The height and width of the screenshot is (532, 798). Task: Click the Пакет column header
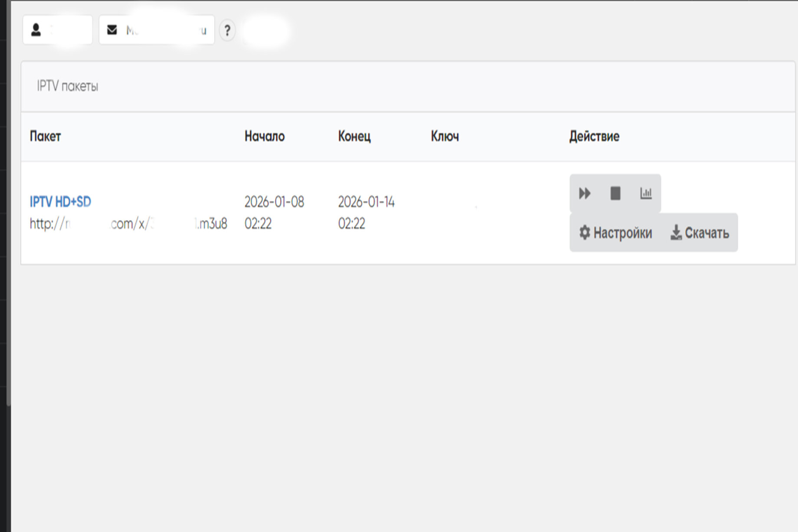pos(45,137)
